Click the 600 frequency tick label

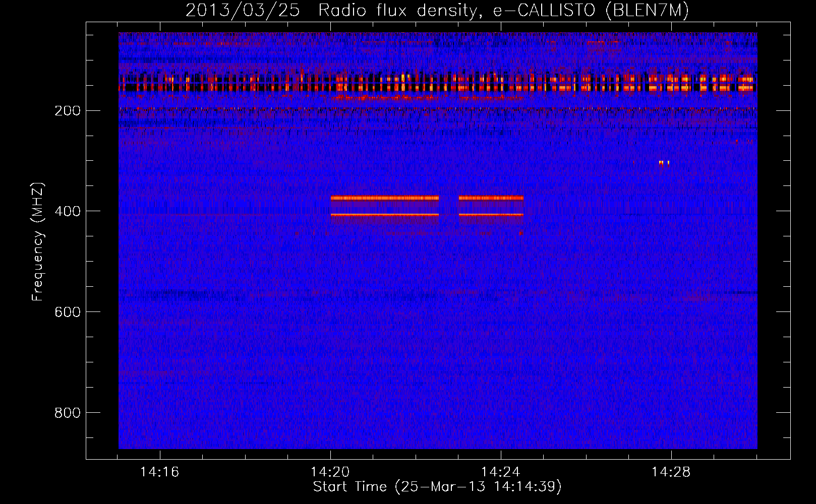pyautogui.click(x=68, y=312)
